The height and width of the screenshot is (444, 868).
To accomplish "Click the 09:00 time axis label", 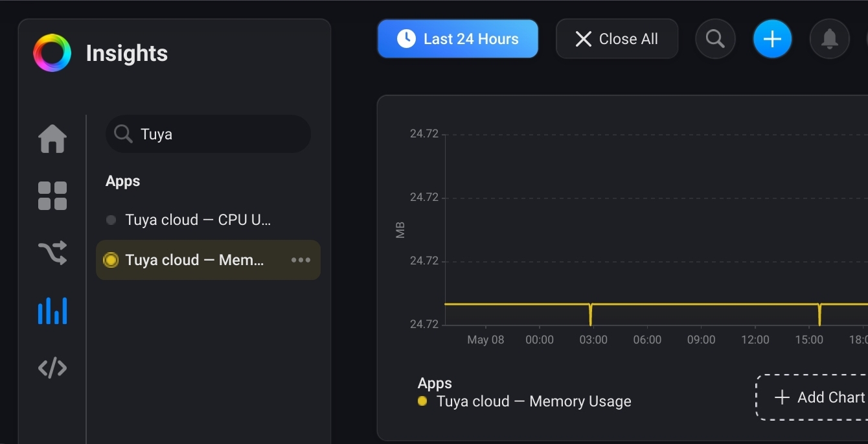I will 702,340.
